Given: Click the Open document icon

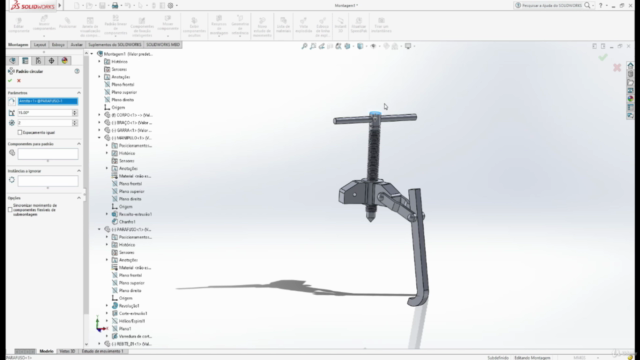Looking at the screenshot, I should coord(89,5).
